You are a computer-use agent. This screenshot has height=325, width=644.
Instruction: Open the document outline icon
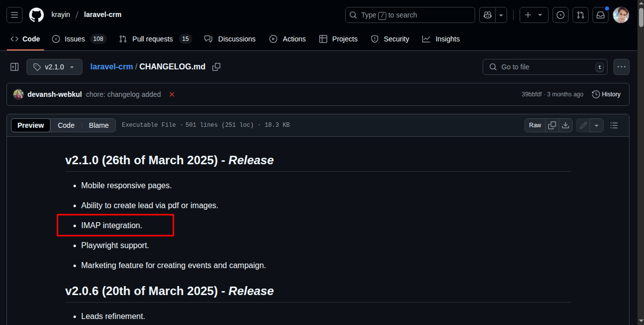[x=615, y=125]
